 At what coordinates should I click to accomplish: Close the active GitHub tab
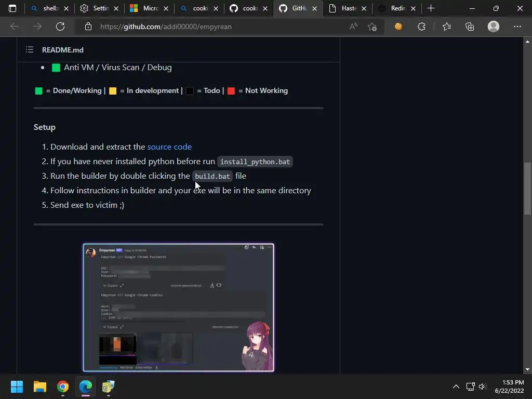[x=314, y=8]
